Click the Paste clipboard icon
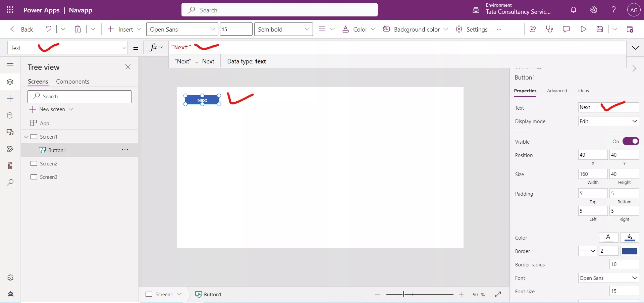The image size is (644, 303). [78, 29]
